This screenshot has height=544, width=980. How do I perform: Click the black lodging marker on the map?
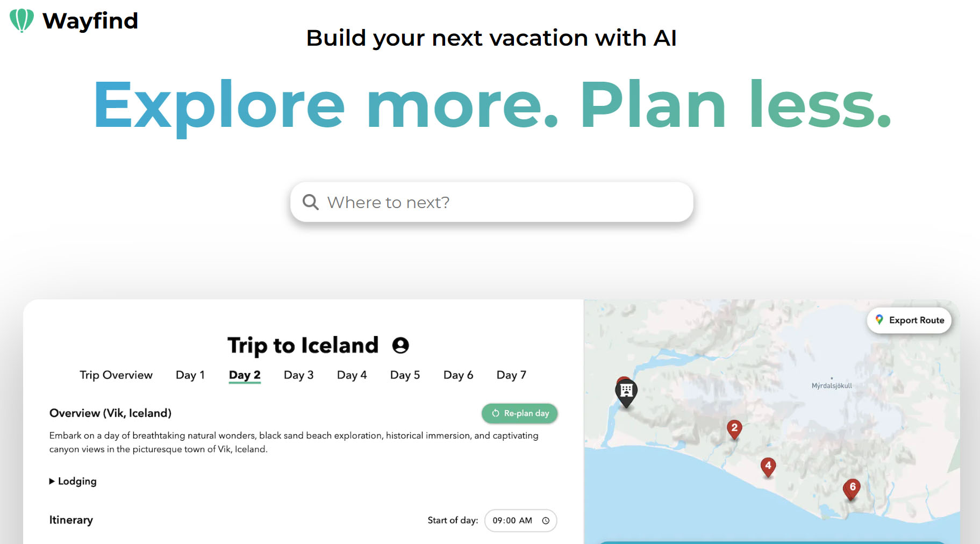point(626,391)
